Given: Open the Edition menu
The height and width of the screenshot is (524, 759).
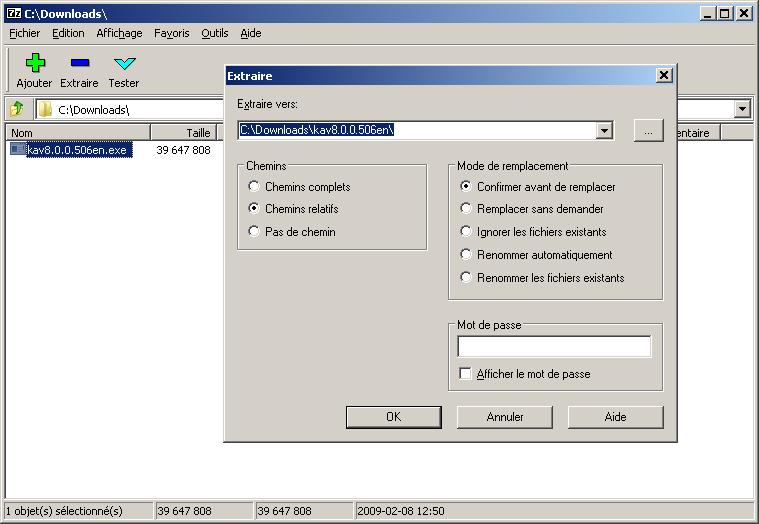Looking at the screenshot, I should (x=68, y=33).
